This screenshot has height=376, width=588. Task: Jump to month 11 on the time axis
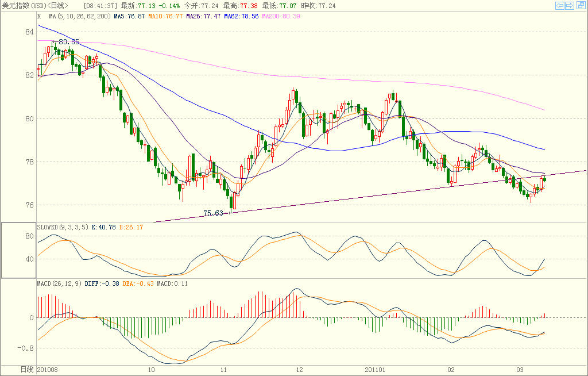(223, 370)
